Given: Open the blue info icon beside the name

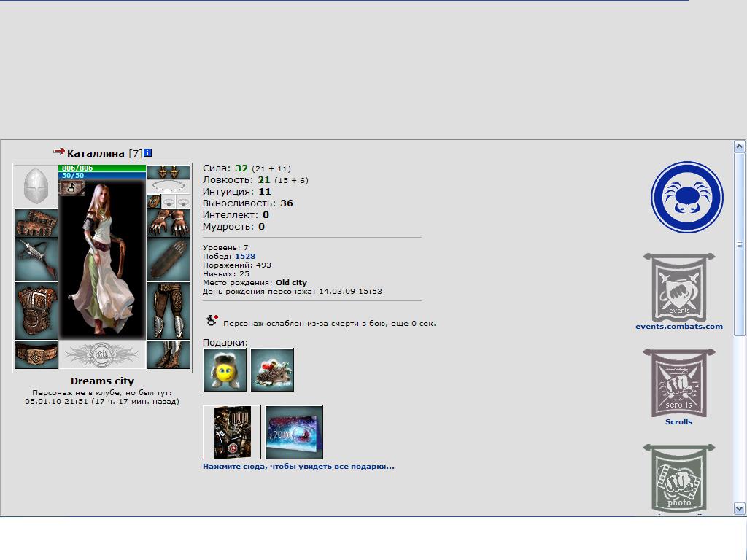Looking at the screenshot, I should coord(147,153).
